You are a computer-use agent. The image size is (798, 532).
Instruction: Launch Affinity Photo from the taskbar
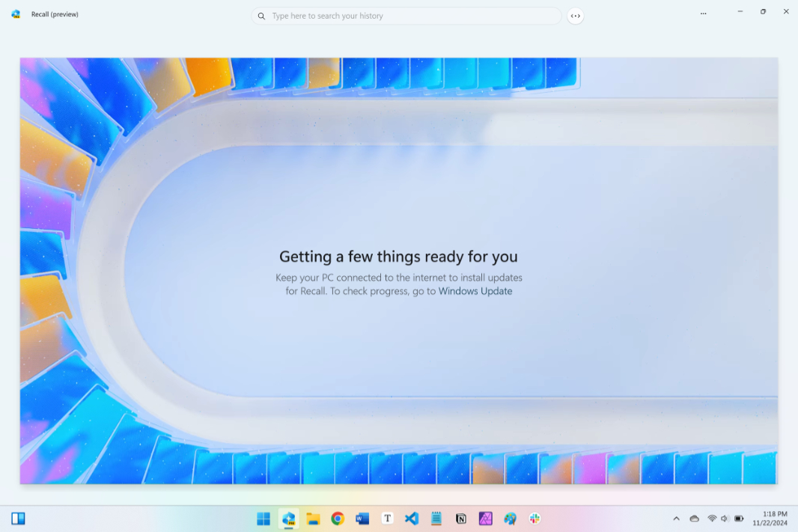(486, 519)
